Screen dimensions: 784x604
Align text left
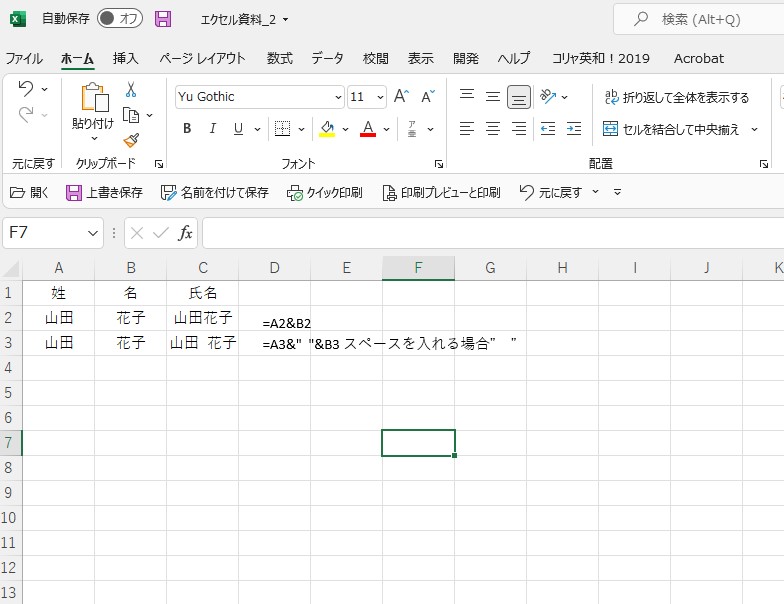coord(467,128)
